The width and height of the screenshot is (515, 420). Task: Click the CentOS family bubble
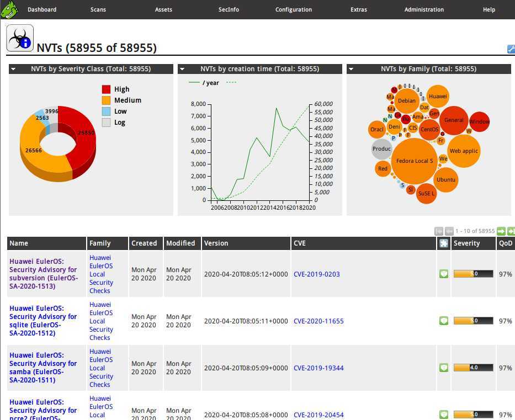[x=429, y=129]
